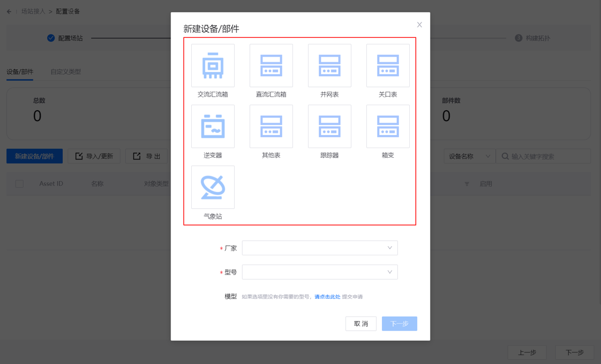This screenshot has width=601, height=364.
Task: Click the keyword search input field
Action: pyautogui.click(x=548, y=157)
